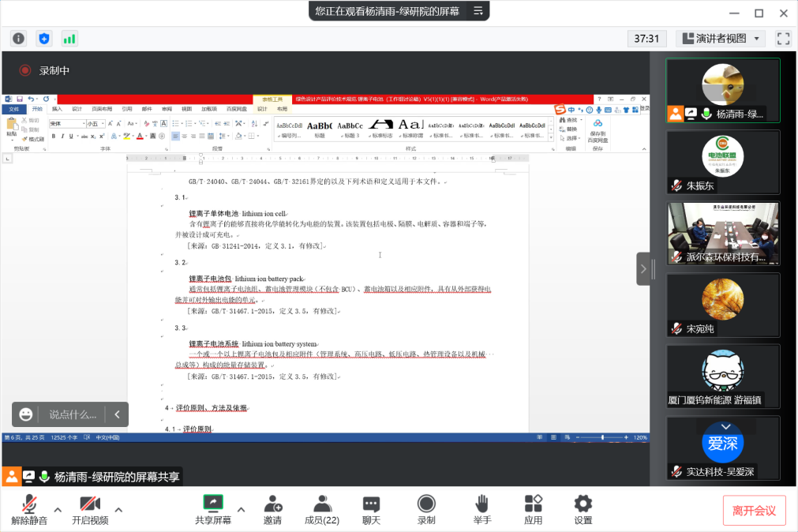The height and width of the screenshot is (532, 798).
Task: Enter full screen mode
Action: pos(783,39)
